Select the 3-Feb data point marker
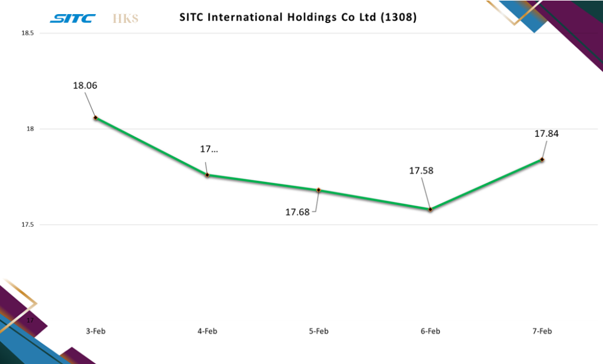Viewport: 603px width, 364px height. tap(95, 118)
